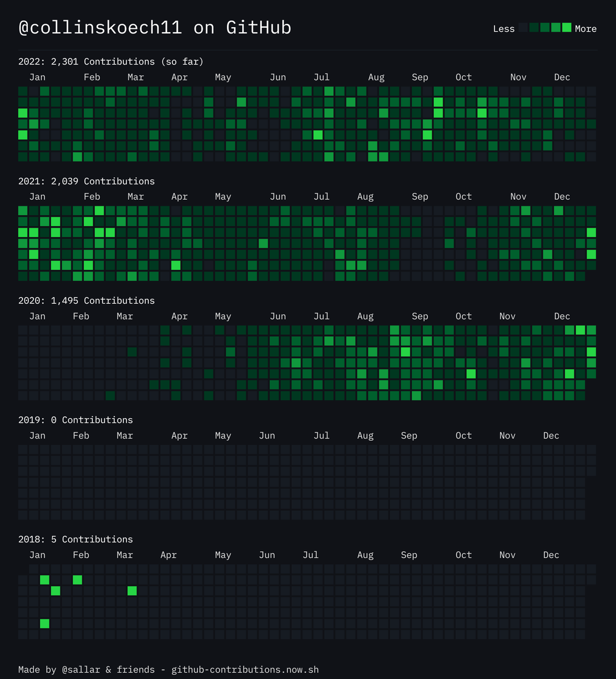
Task: Click the bright contribution cell under Mar in 2018
Action: (x=132, y=591)
